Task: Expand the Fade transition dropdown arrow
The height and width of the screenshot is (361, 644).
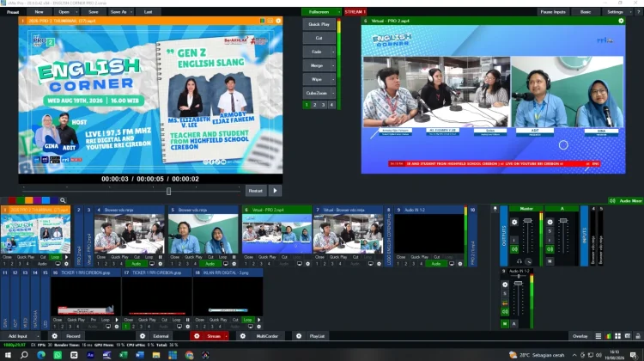Action: (x=333, y=52)
